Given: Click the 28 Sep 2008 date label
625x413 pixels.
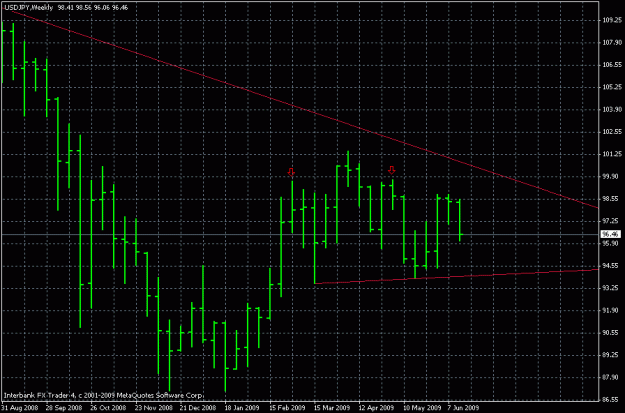Looking at the screenshot, I should click(x=64, y=408).
